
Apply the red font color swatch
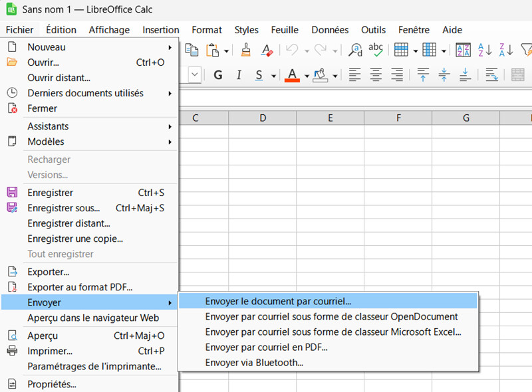point(291,75)
